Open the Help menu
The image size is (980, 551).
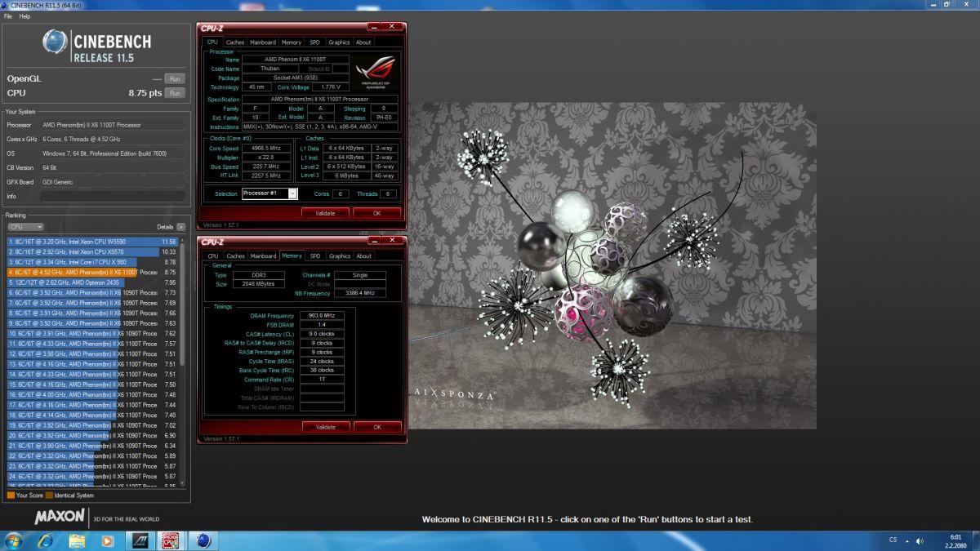pos(24,16)
